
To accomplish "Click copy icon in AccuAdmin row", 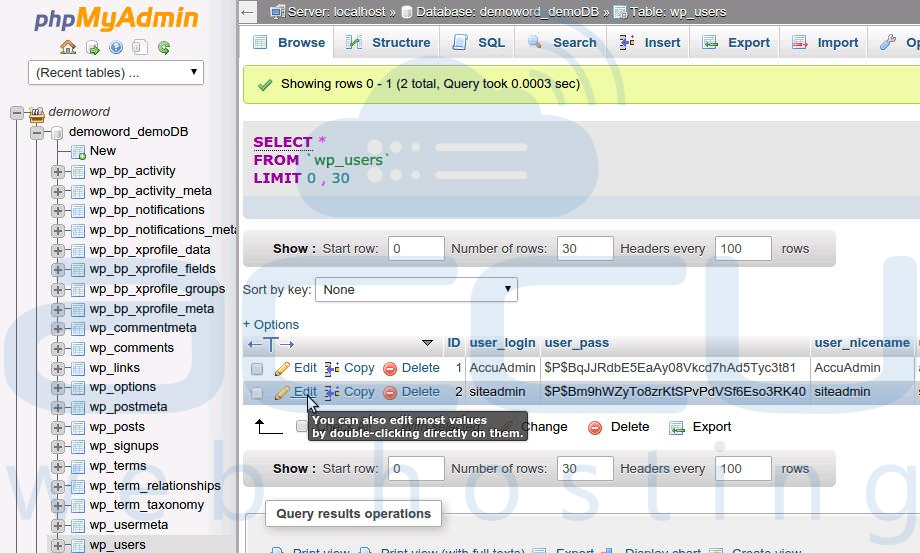I will pyautogui.click(x=332, y=369).
